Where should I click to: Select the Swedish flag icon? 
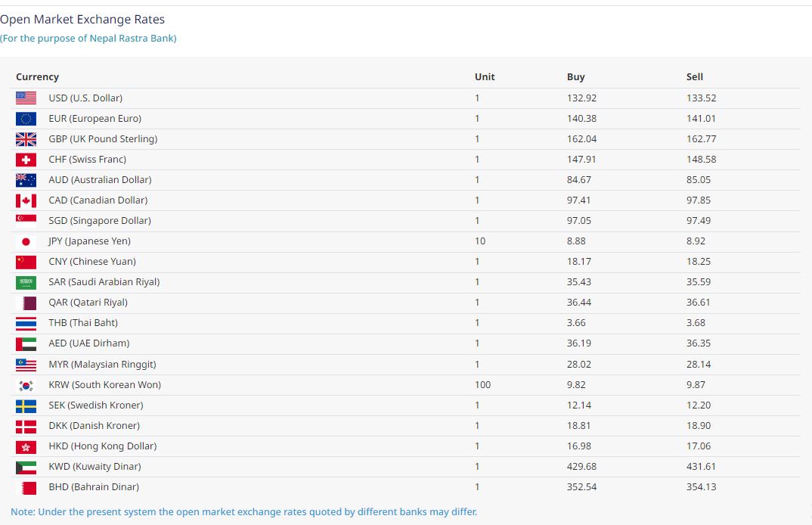(x=26, y=405)
